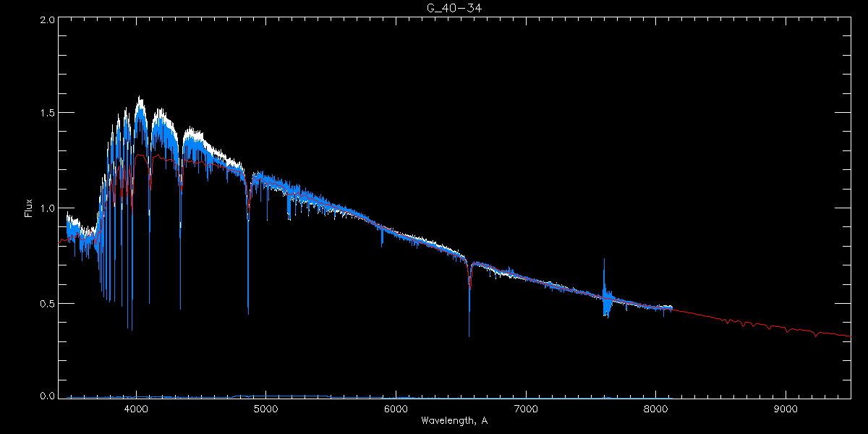
Task: Click the 7000 wavelength tick label
Action: click(x=526, y=408)
